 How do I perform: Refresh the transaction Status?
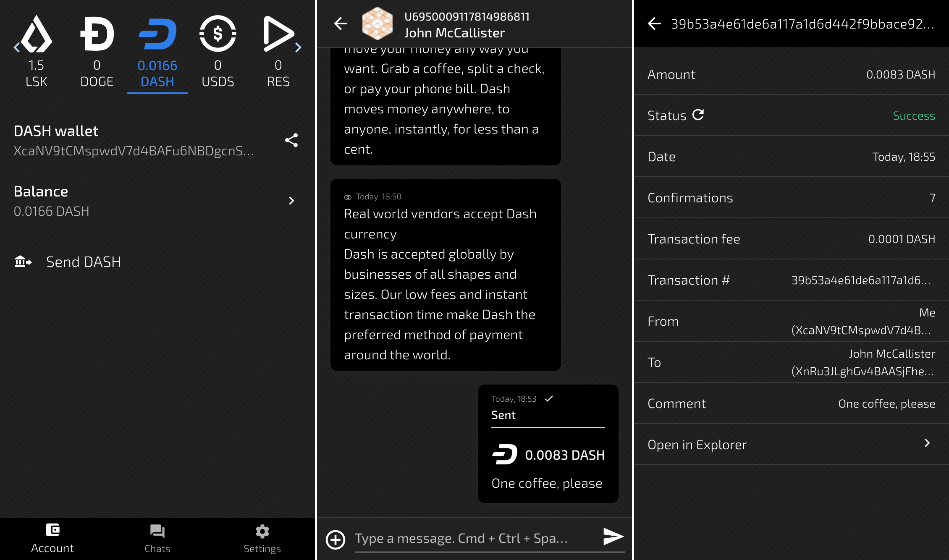698,115
